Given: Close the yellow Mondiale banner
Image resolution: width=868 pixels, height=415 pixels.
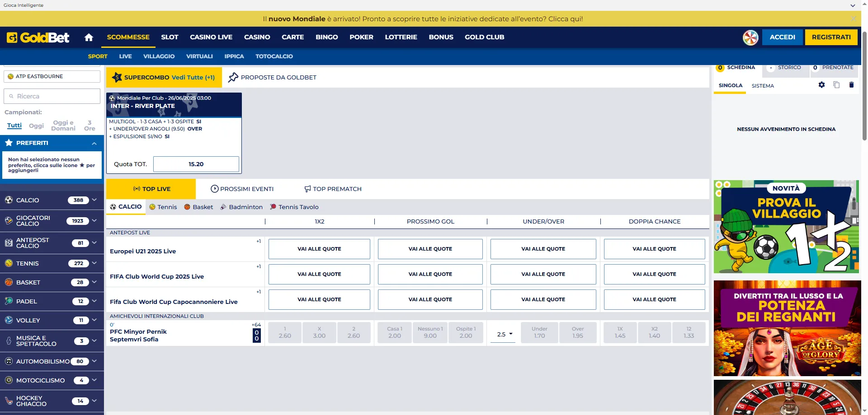Looking at the screenshot, I should click(853, 19).
